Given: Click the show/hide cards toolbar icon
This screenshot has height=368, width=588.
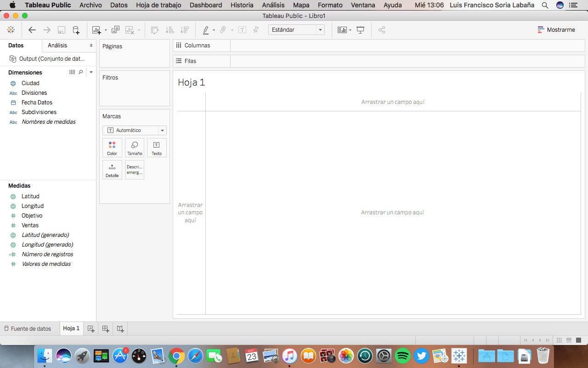Looking at the screenshot, I should click(x=342, y=30).
